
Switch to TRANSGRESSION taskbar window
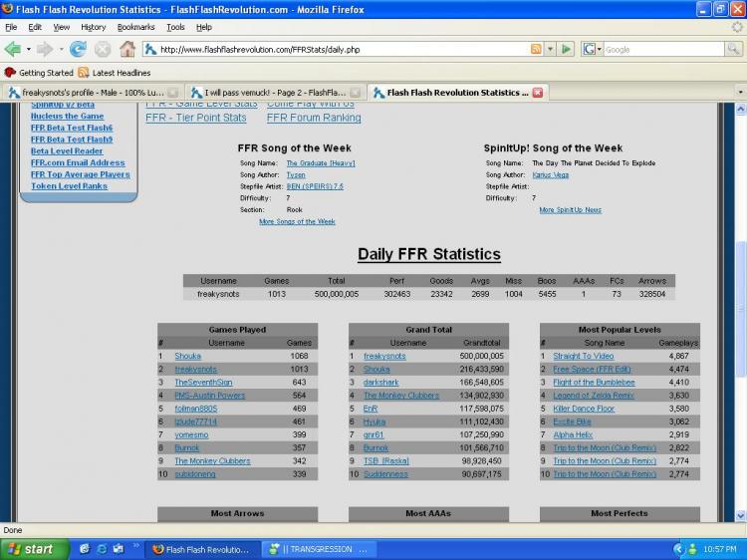click(319, 549)
